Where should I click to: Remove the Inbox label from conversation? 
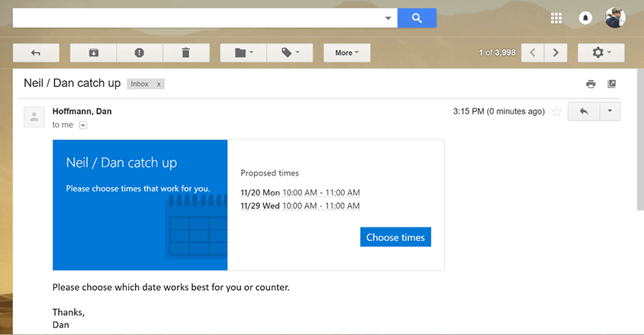click(159, 84)
